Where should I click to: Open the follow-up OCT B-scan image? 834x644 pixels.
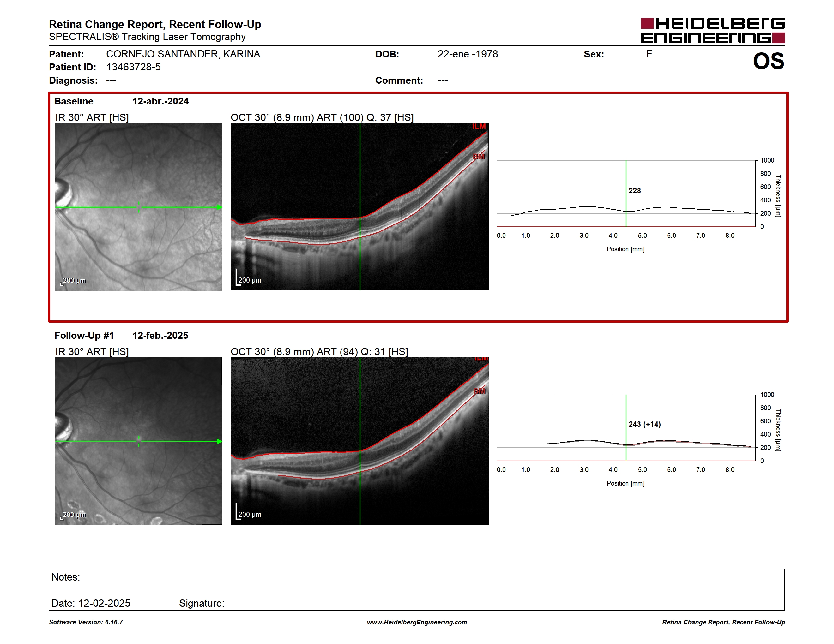coord(360,441)
